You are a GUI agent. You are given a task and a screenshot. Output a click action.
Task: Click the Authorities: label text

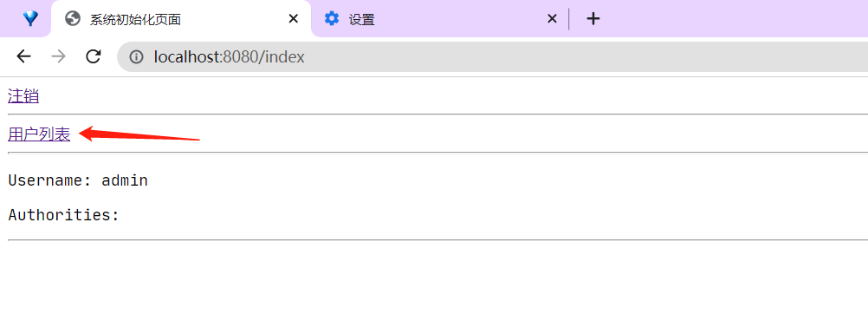(63, 215)
